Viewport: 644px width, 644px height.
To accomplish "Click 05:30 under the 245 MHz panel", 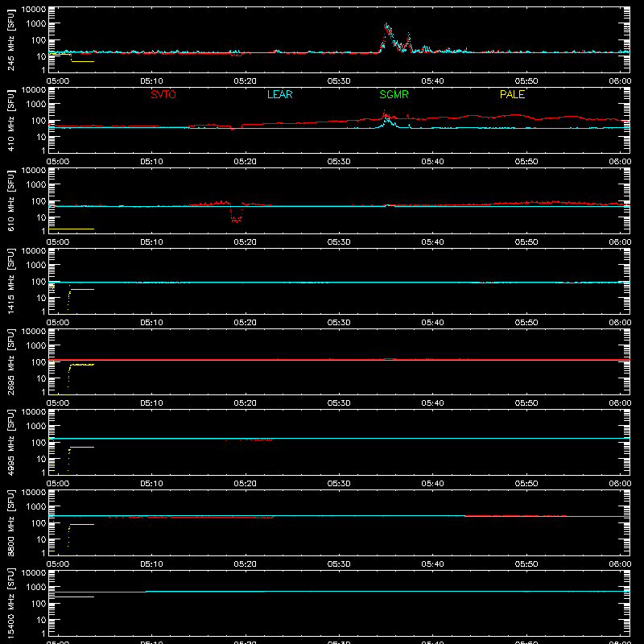I will point(339,81).
